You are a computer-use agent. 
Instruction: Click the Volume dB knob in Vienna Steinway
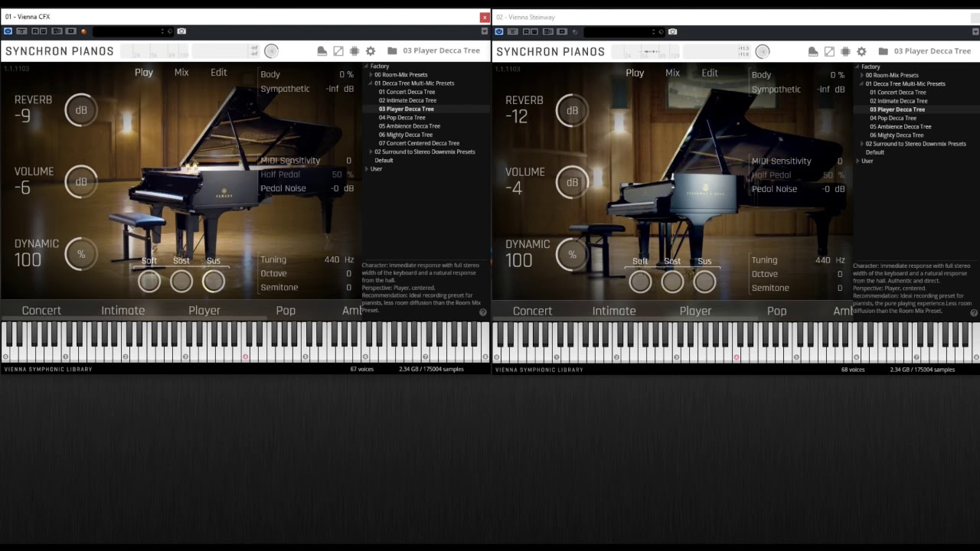(572, 183)
